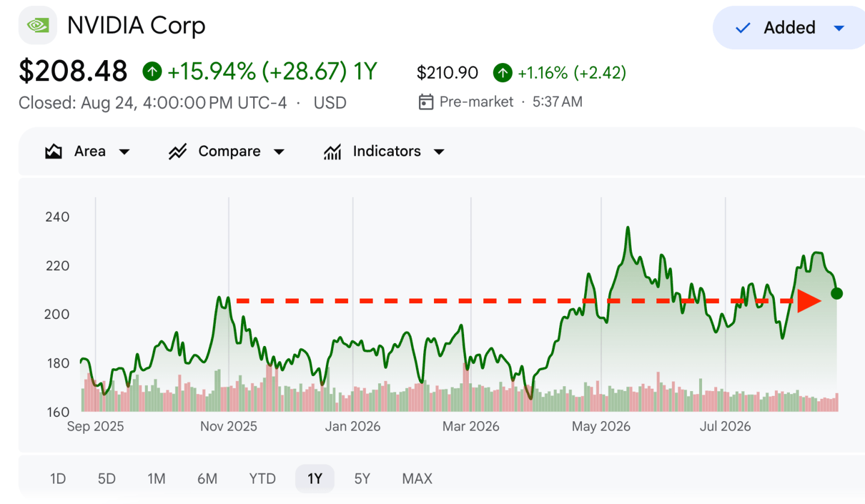Viewport: 865px width, 504px height.
Task: Click the Mar 2026 axis label
Action: [471, 427]
